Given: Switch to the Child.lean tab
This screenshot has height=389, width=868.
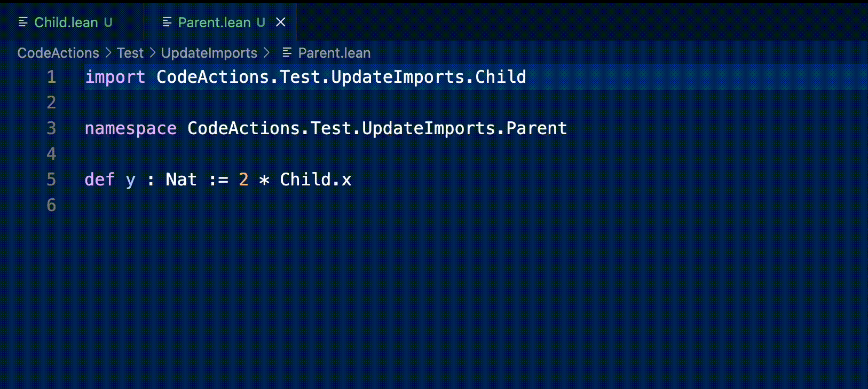Looking at the screenshot, I should [x=66, y=22].
